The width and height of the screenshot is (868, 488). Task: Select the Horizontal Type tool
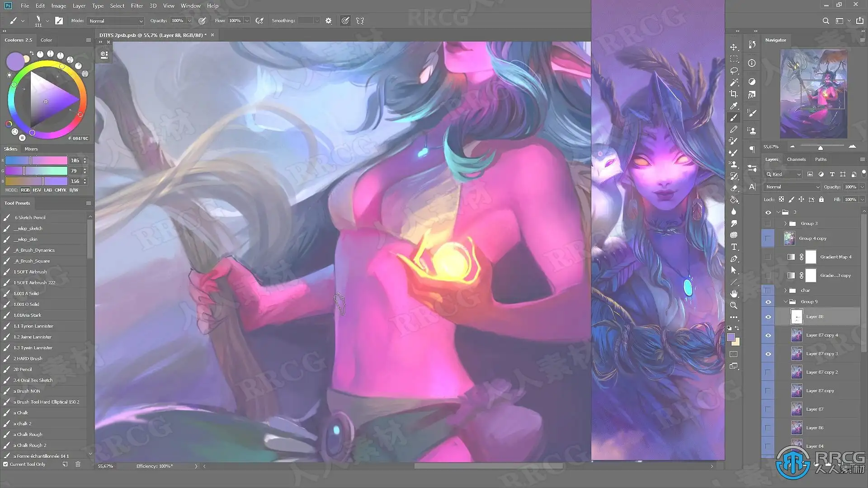[734, 247]
